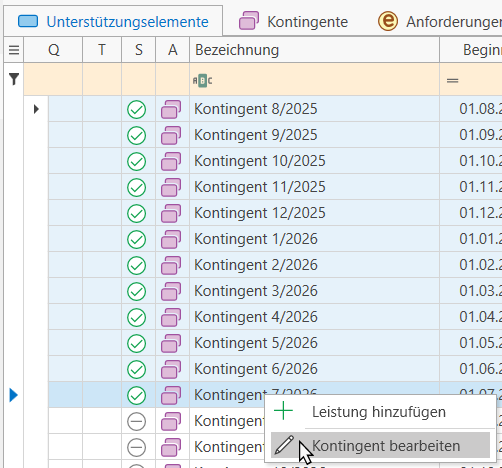
Task: Click the green plus icon in context menu
Action: [283, 411]
